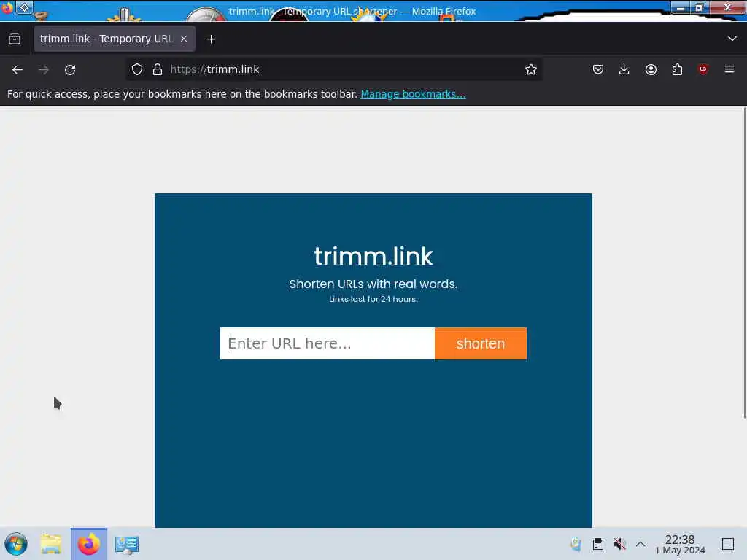Viewport: 747px width, 560px height.
Task: Click the trimm.link heading
Action: pos(373,256)
